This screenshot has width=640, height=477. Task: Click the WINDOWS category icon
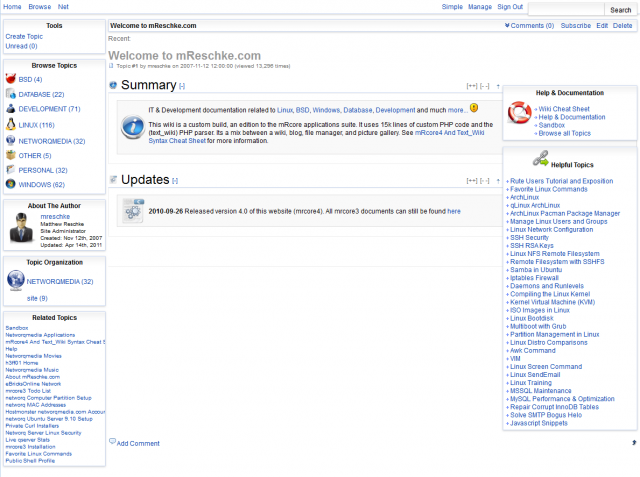tap(11, 184)
